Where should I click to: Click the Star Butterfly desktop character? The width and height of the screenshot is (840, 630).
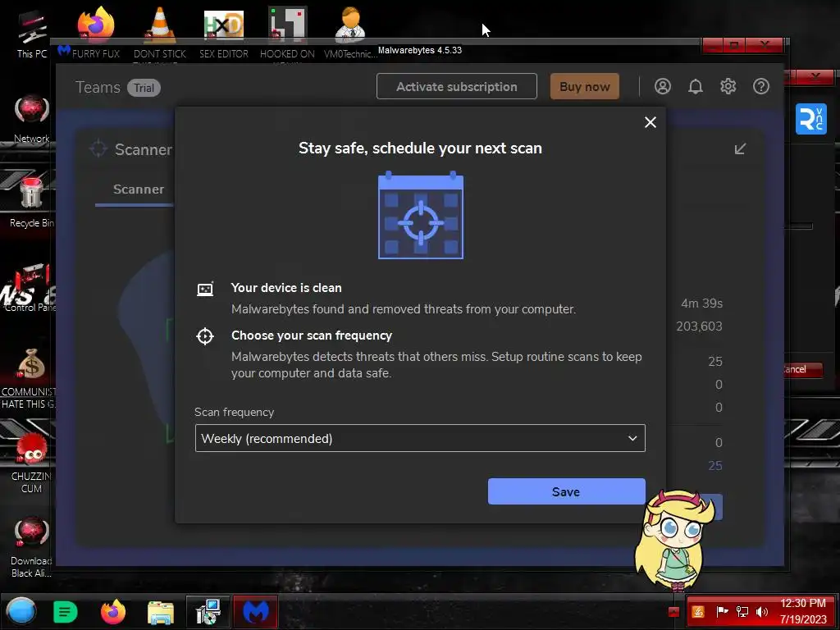pos(674,539)
